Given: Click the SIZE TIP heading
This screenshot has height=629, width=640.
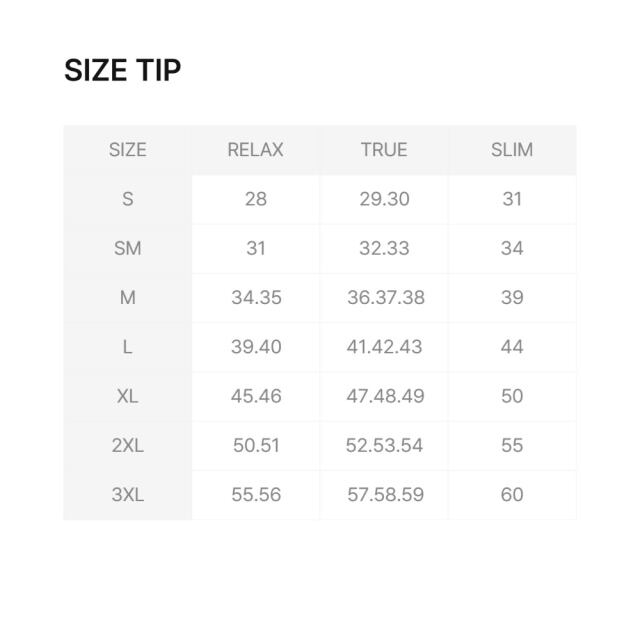Looking at the screenshot, I should [x=122, y=71].
